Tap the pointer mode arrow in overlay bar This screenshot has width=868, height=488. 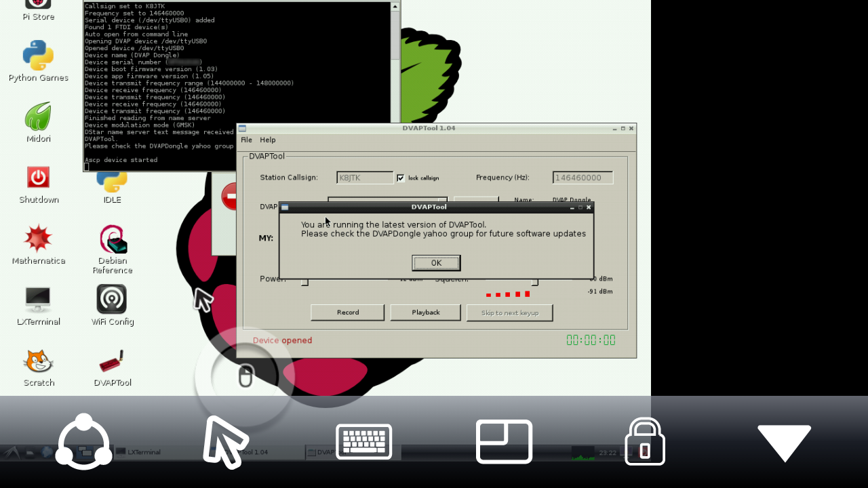[224, 441]
